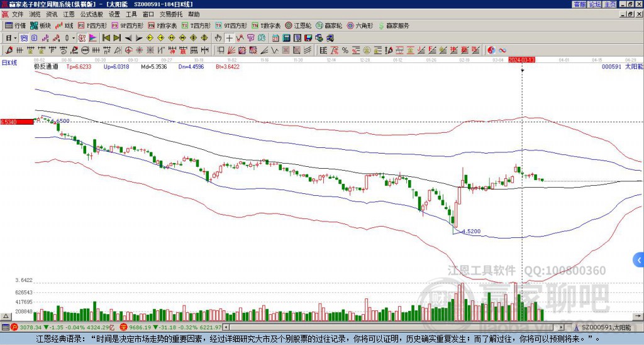Click the up triangle button above status bar
This screenshot has width=644, height=345.
(x=5, y=316)
